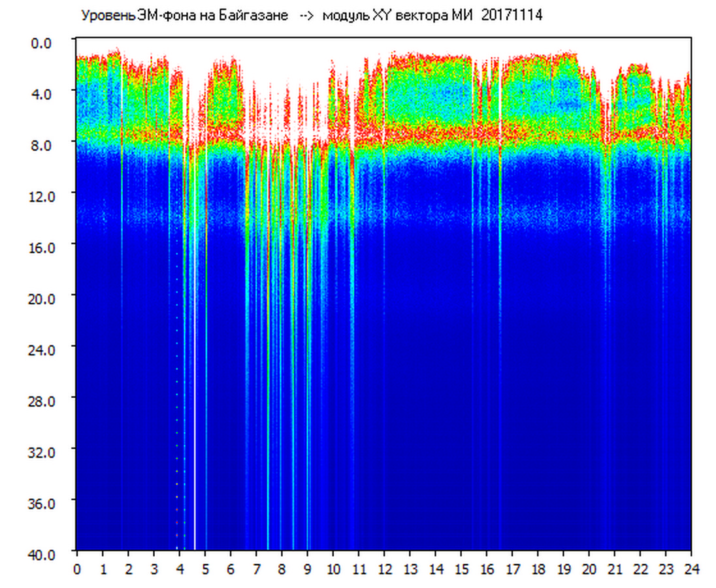Viewport: 716px width, 588px height.
Task: Click the arrow symbol in the title
Action: click(x=306, y=16)
